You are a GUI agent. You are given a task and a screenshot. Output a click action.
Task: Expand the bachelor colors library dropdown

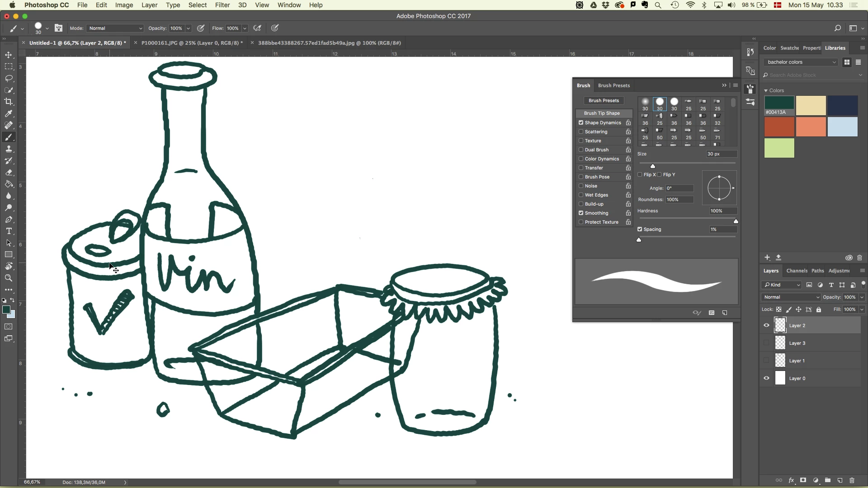pos(801,62)
